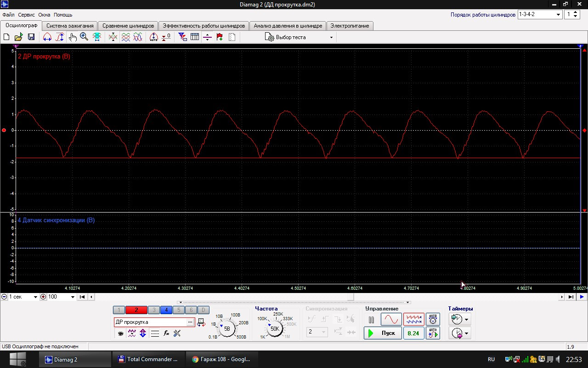Click the purple divider line icon
This screenshot has height=368, width=588.
click(207, 37)
